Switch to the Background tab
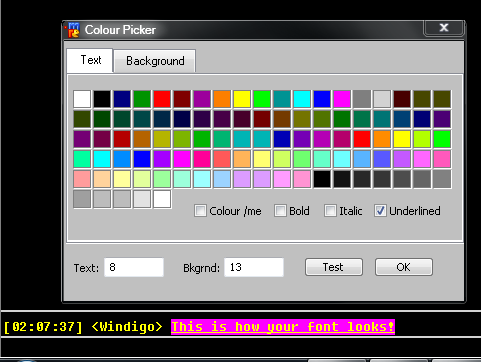 coord(155,61)
